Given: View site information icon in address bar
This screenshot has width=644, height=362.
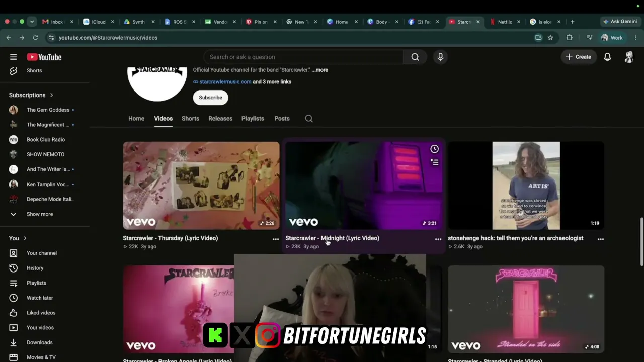Looking at the screenshot, I should tap(51, 38).
